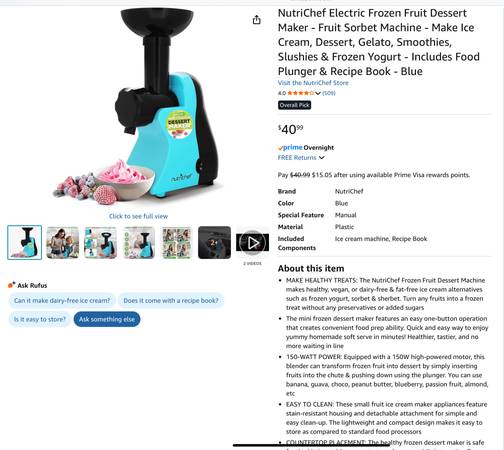View the mother and child thumbnail

(x=63, y=242)
